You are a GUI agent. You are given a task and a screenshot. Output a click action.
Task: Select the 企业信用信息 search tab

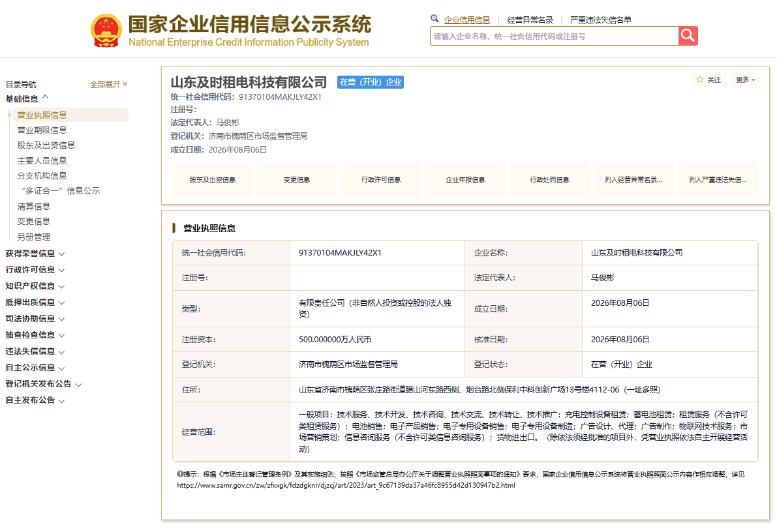(466, 20)
